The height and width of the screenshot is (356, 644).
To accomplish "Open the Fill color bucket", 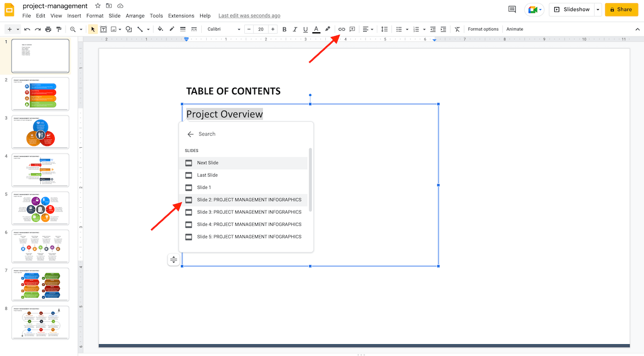I will pos(160,29).
